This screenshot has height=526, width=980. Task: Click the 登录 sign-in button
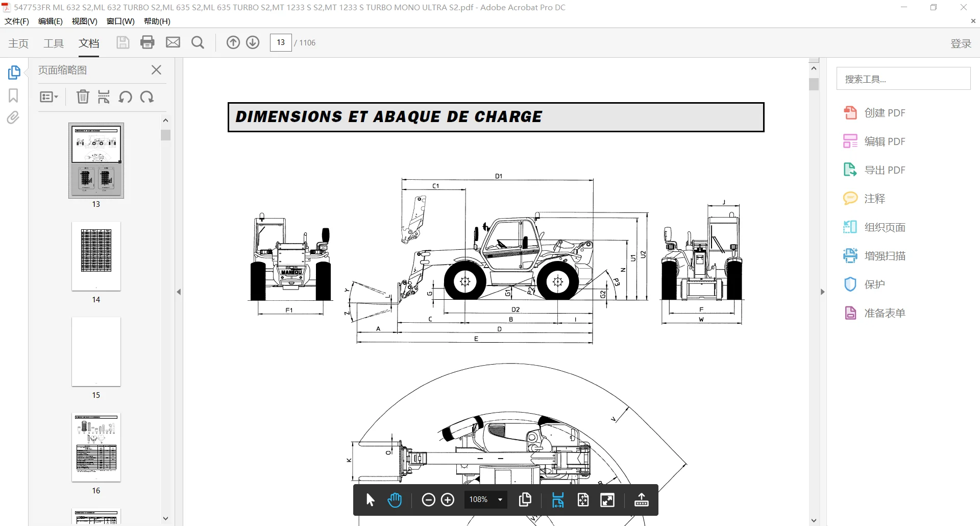coord(961,43)
